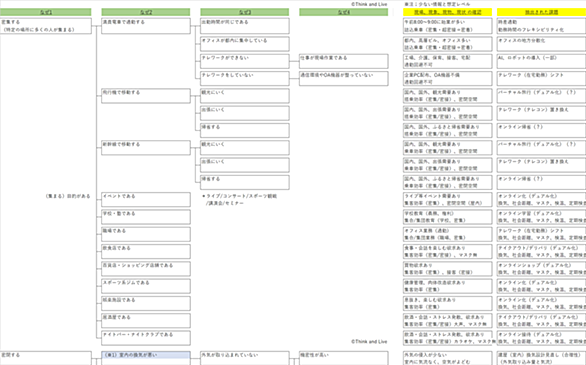Click the (集まる) 目的がある label
586x365 pixels.
(x=68, y=196)
